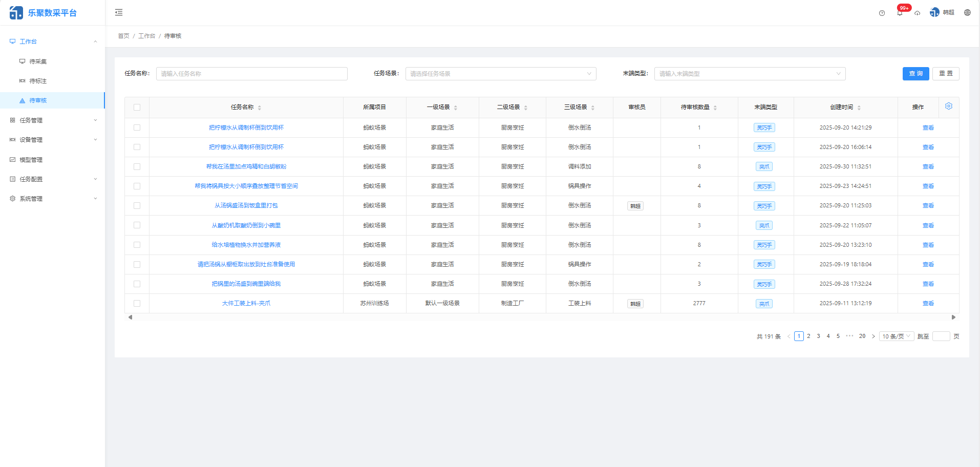980x467 pixels.
Task: Click the blue 查询 search button
Action: pyautogui.click(x=916, y=73)
